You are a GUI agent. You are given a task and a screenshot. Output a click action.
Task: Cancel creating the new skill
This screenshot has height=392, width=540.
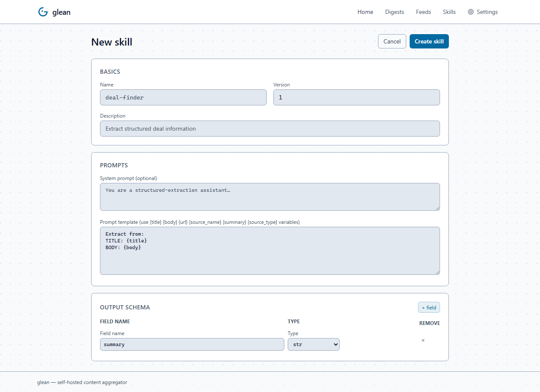click(x=392, y=41)
